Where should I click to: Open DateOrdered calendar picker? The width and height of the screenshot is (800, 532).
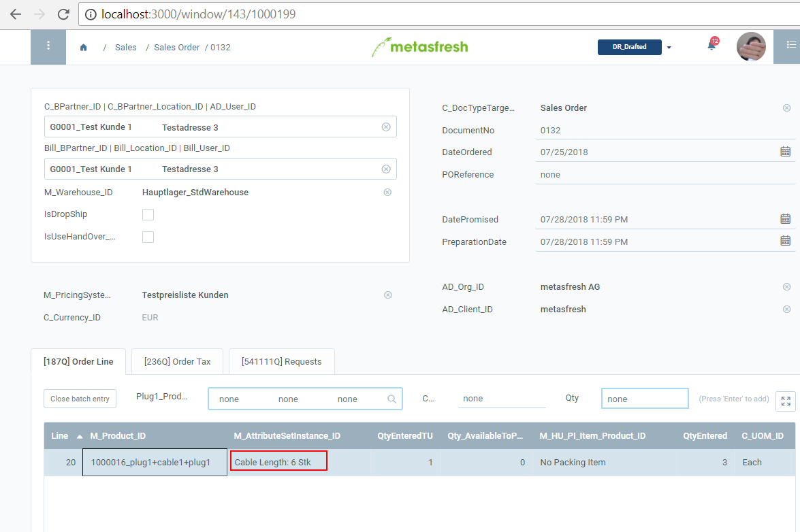tap(786, 152)
